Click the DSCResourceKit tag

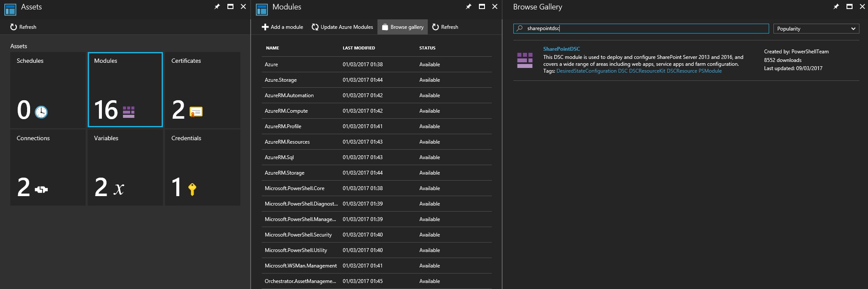647,71
